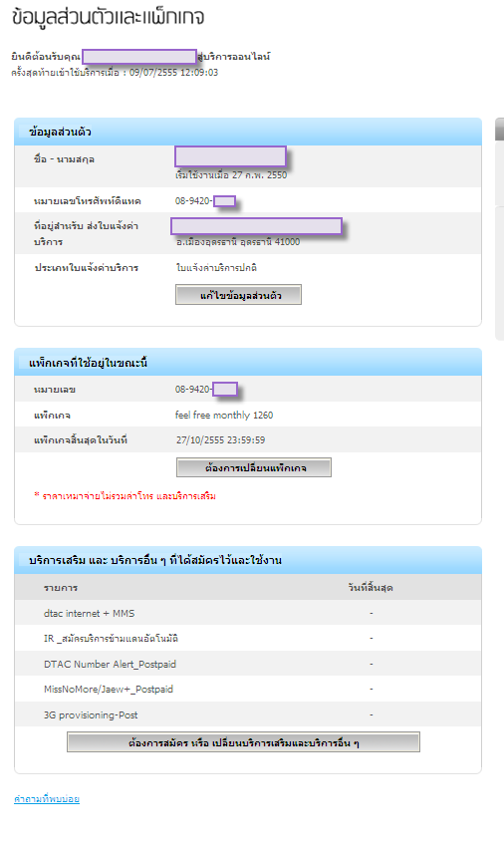The width and height of the screenshot is (504, 851).
Task: Click the IR_สมัครบริการข้ามแดนอัตโนมัติ row
Action: pos(248,638)
